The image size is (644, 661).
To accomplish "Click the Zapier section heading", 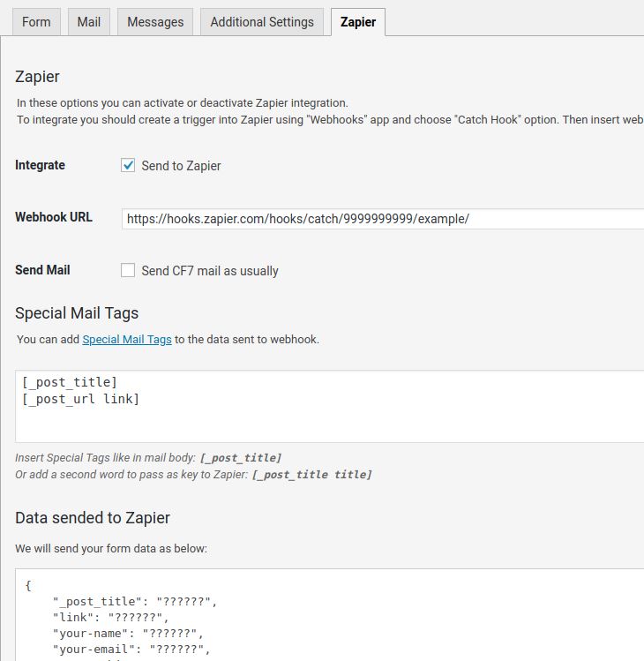I will [x=38, y=77].
